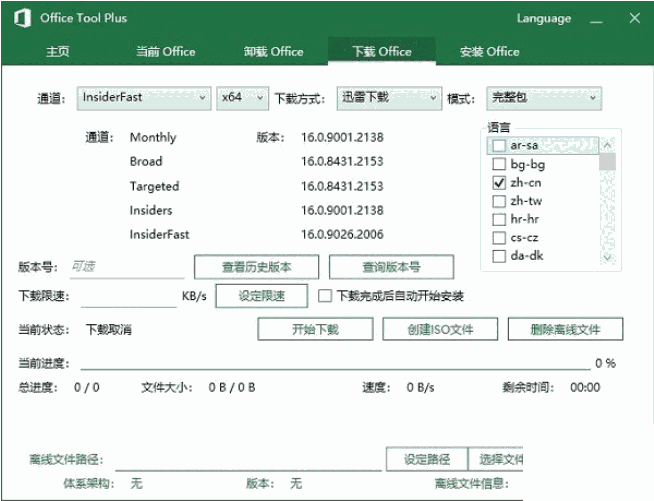The image size is (654, 501).
Task: Click the 创建ISO文件 button
Action: (x=438, y=329)
